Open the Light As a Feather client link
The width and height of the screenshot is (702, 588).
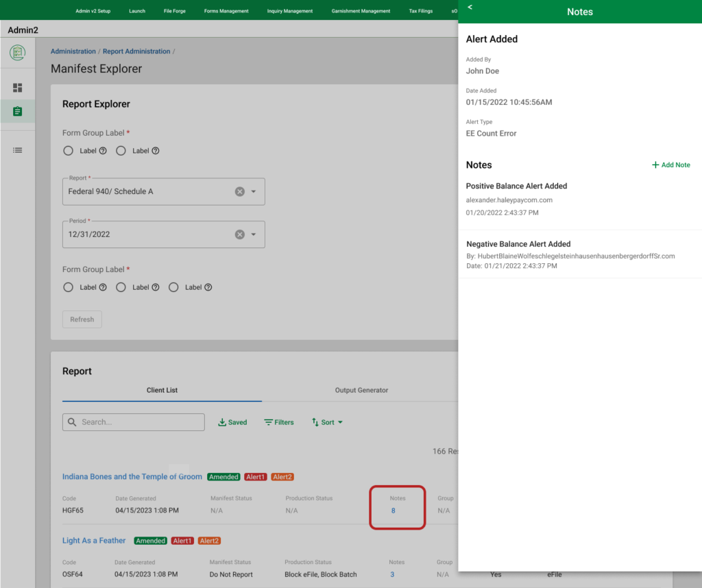[94, 541]
